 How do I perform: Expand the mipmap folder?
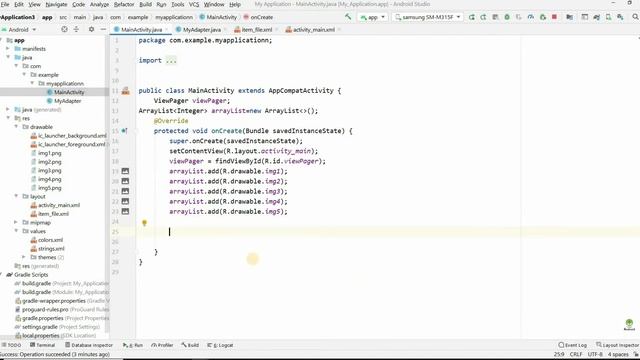click(x=16, y=222)
